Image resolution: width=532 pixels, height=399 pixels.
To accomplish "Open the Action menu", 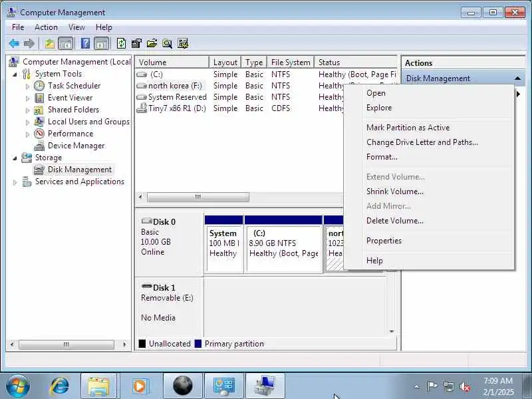I will [x=46, y=27].
